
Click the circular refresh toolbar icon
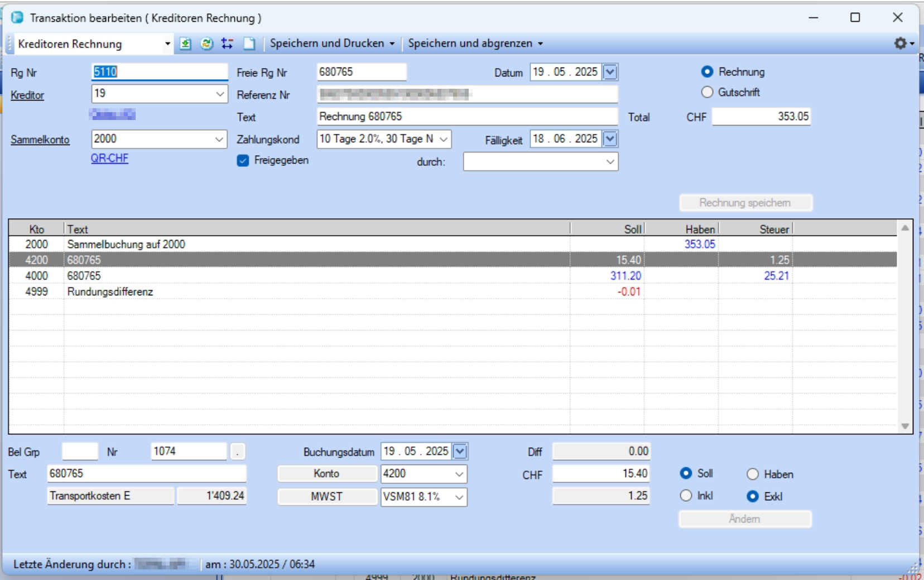(x=206, y=44)
